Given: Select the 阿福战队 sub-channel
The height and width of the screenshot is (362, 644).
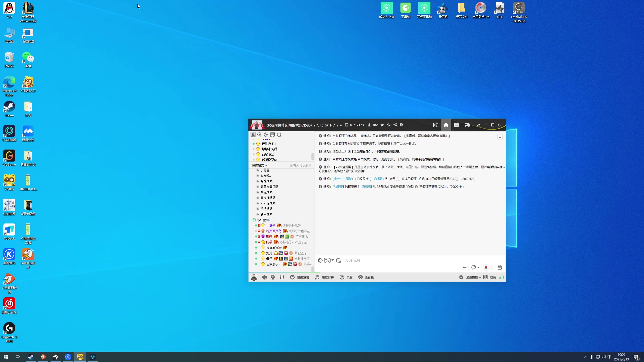Looking at the screenshot, I should 266,181.
